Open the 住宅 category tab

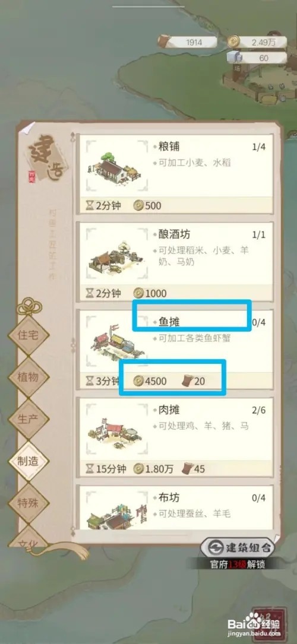click(28, 335)
